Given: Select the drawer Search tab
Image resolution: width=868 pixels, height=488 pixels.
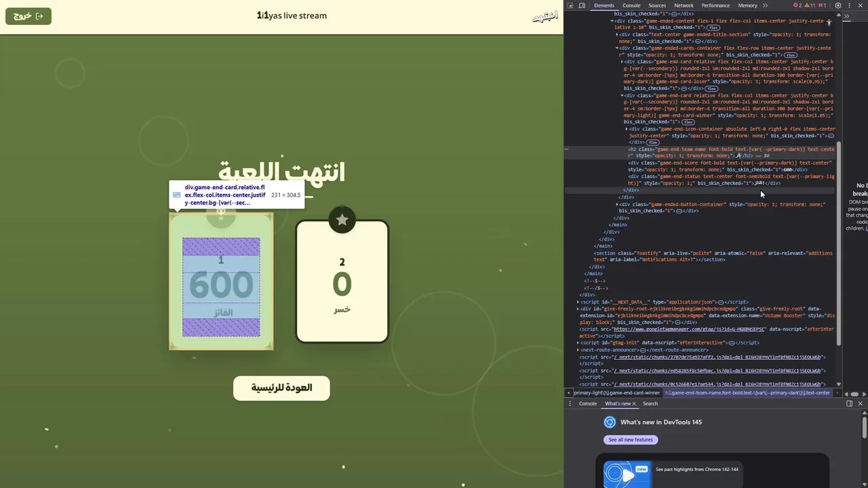Looking at the screenshot, I should click(650, 403).
